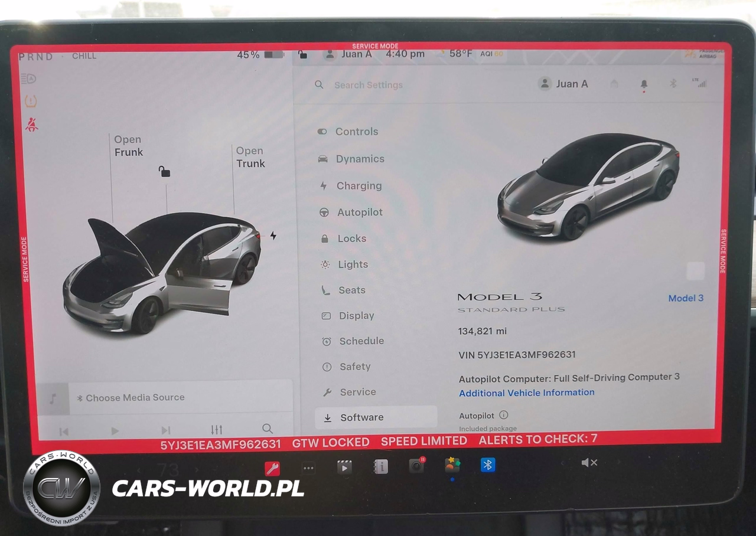Open the Choose Media Source selector

point(135,398)
